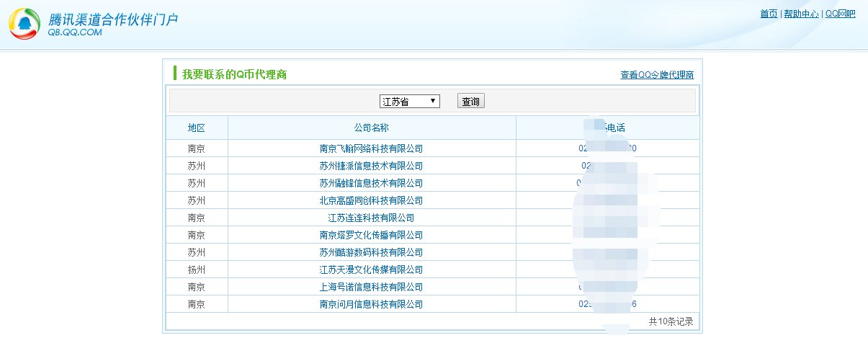
Task: Open the QQ网吧 link
Action: click(840, 14)
